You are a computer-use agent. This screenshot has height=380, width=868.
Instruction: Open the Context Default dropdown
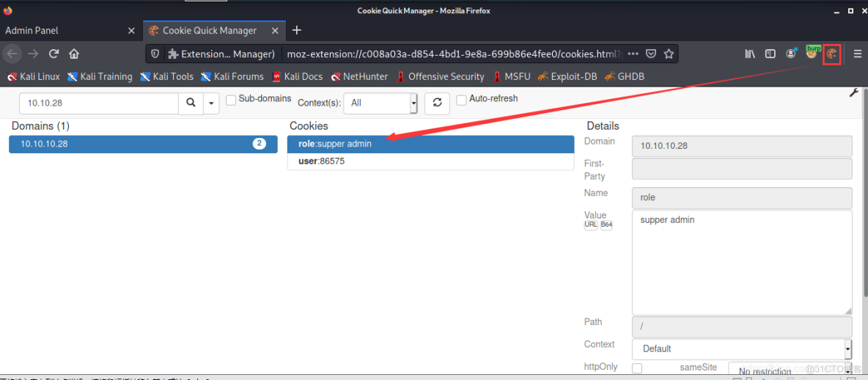pyautogui.click(x=742, y=349)
